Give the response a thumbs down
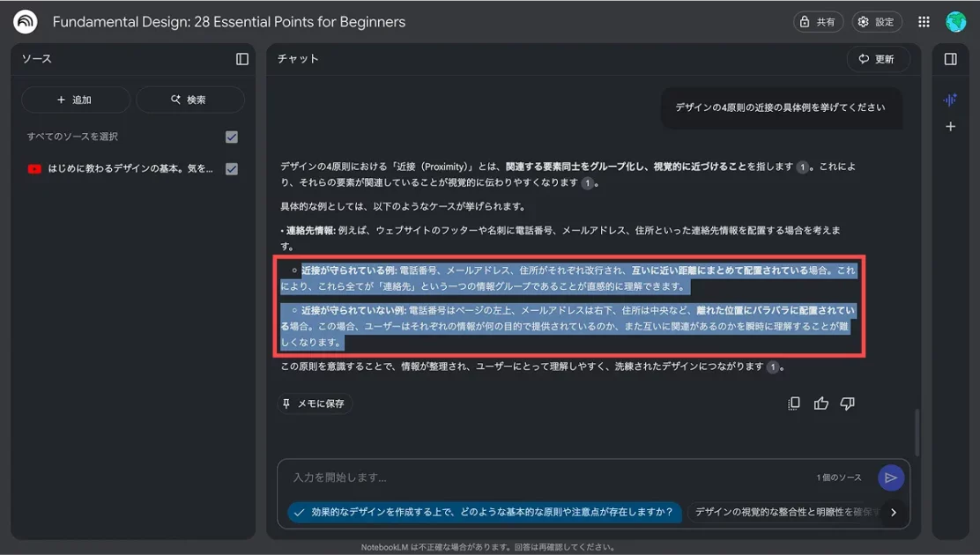The height and width of the screenshot is (555, 980). coord(848,403)
